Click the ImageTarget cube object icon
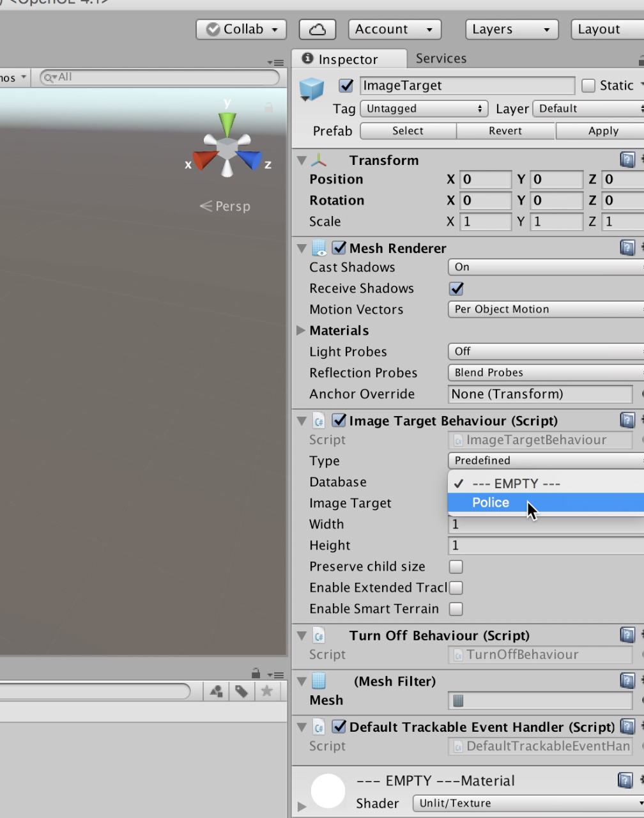644x818 pixels. pos(312,88)
